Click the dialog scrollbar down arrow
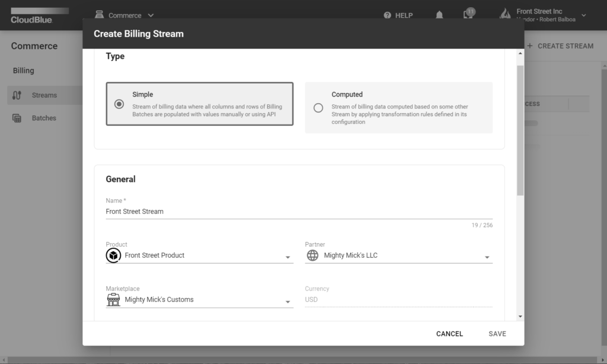Image resolution: width=607 pixels, height=364 pixels. coord(520,317)
